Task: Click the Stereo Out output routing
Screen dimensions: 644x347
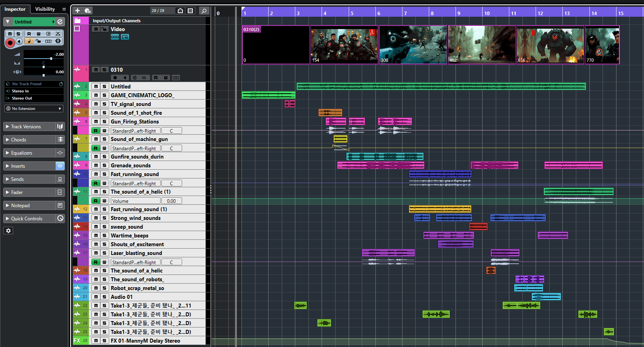Action: [x=22, y=98]
